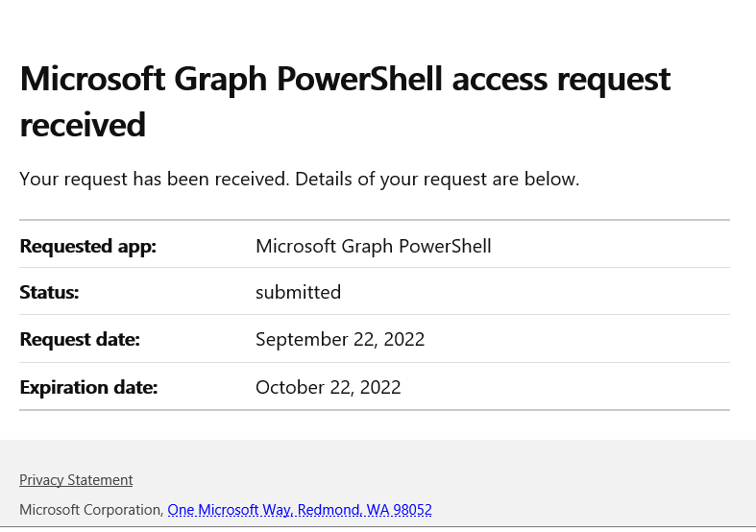Click the word Graph in the large heading

tap(220, 80)
